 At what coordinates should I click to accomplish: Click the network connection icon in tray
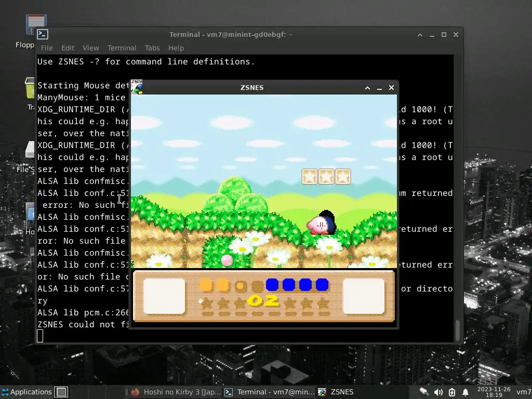tap(424, 392)
